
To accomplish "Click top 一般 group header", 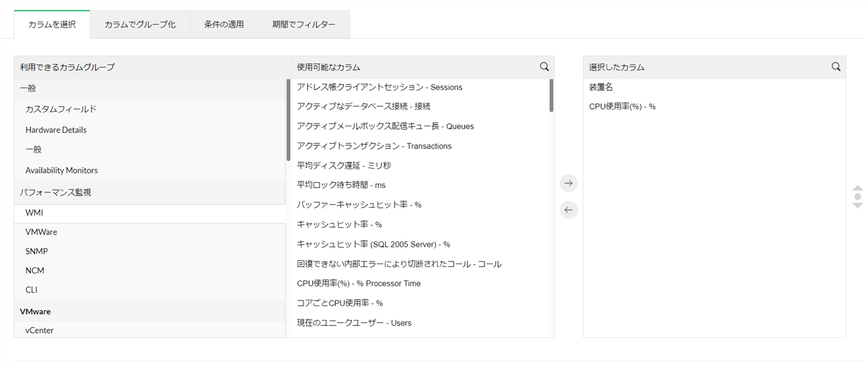I will (150, 88).
